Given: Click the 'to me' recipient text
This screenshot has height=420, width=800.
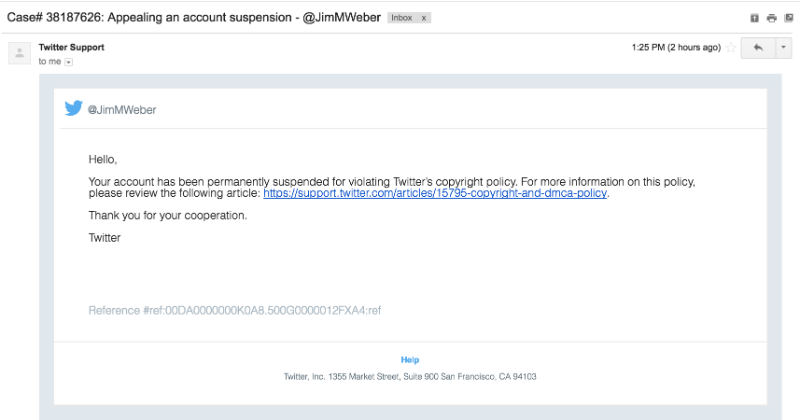Looking at the screenshot, I should click(x=49, y=62).
